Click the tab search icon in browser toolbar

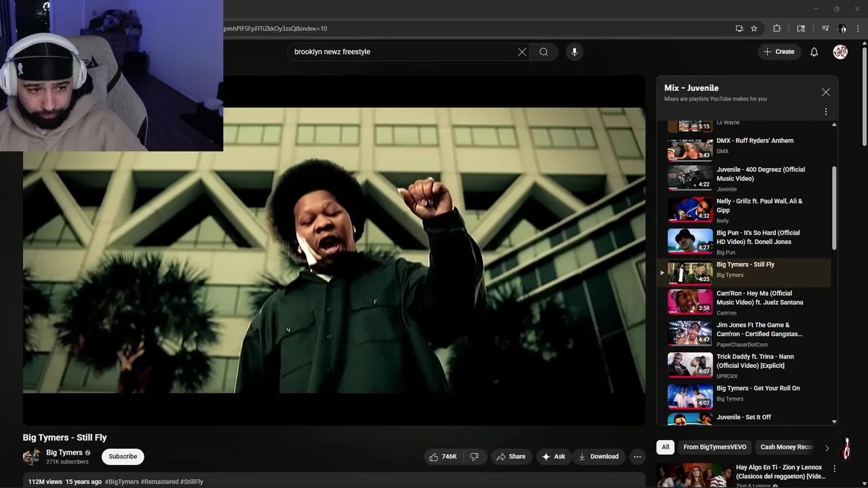point(801,28)
